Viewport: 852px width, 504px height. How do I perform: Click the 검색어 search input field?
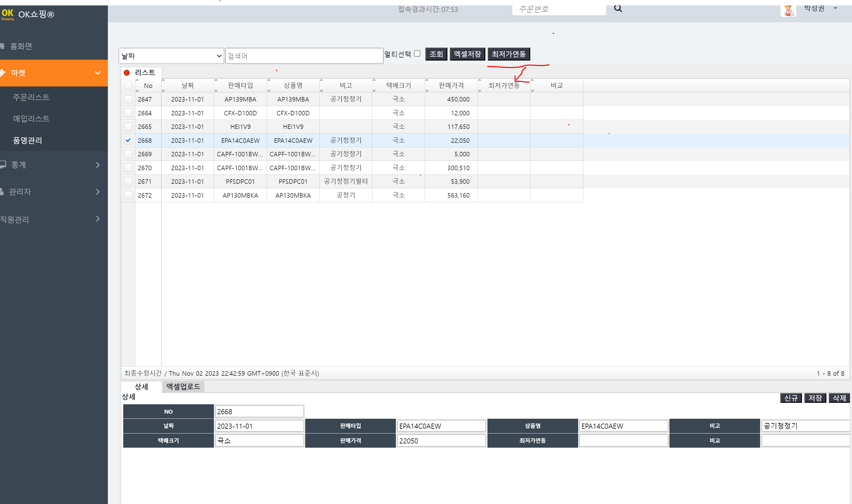click(304, 56)
